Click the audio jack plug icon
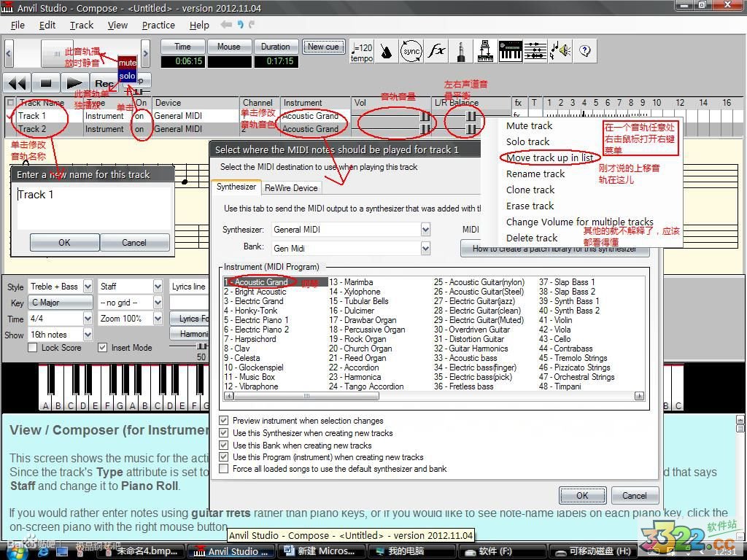Image resolution: width=747 pixels, height=560 pixels. [461, 51]
